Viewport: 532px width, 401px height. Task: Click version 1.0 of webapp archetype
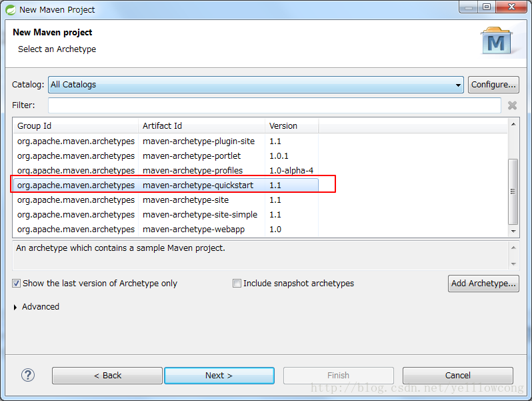pyautogui.click(x=275, y=230)
